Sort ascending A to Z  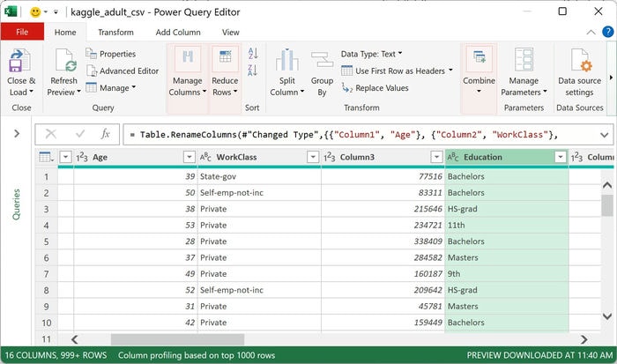click(x=253, y=53)
